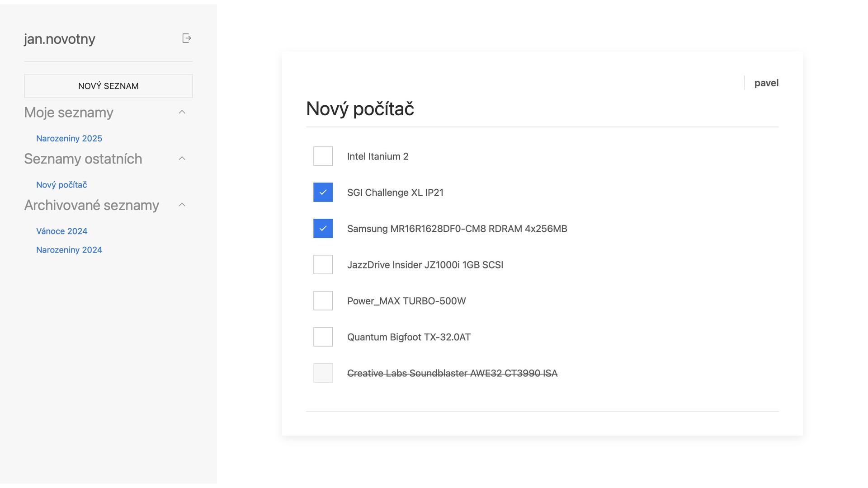Collapse the Moje seznamy section chevron

pos(182,112)
